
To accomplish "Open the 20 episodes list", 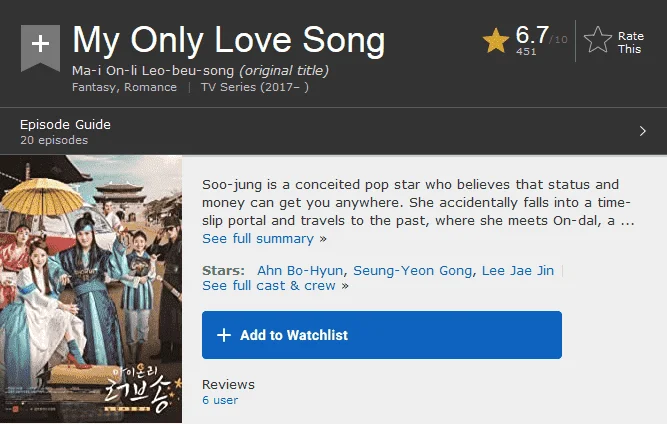I will click(54, 140).
